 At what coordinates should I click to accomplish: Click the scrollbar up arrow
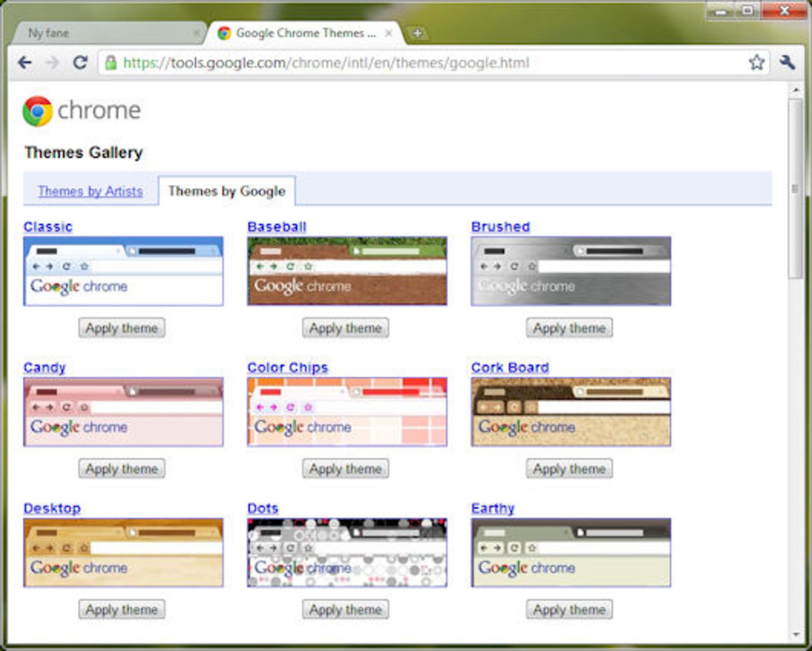pos(796,90)
